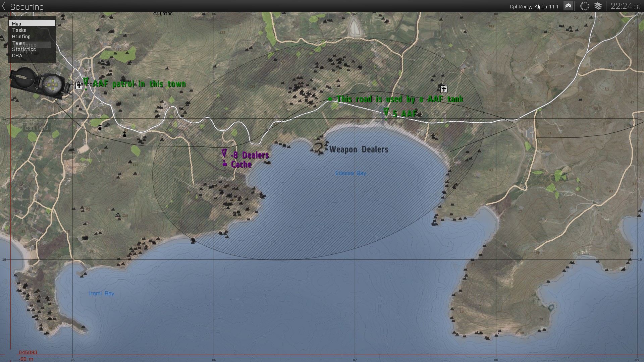Viewport: 644px width, 362px height.
Task: Click the Command button left of the map
Action: coord(37,128)
